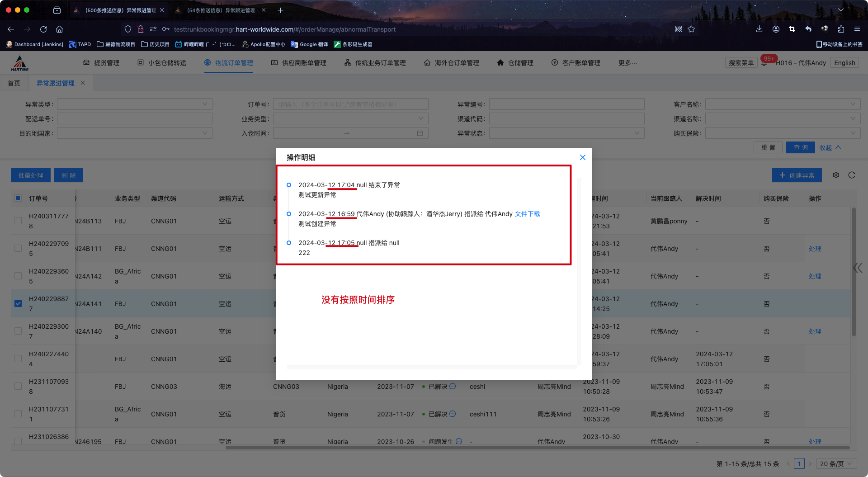This screenshot has height=477, width=868.
Task: Close the 操作明细 dialog with X icon
Action: click(582, 157)
